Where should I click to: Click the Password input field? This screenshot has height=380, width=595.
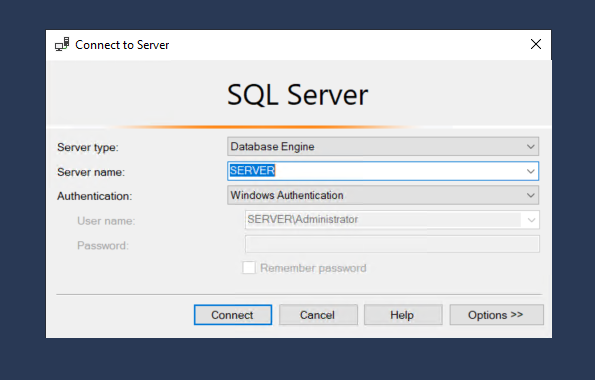pyautogui.click(x=392, y=244)
